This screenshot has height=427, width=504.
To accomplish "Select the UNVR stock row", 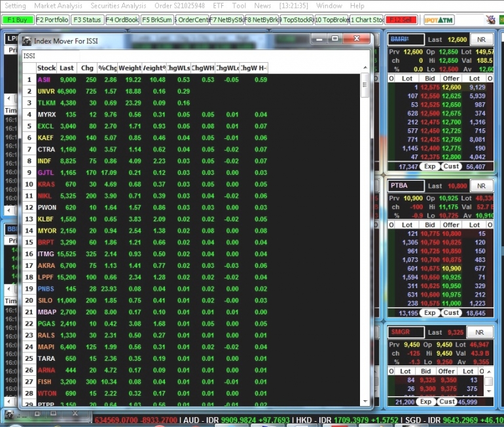I will coord(145,91).
